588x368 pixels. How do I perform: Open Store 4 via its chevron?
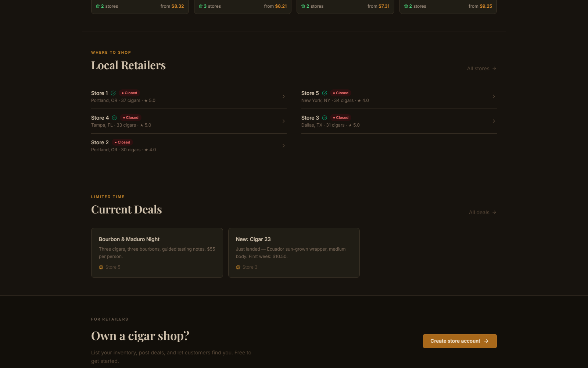(284, 121)
